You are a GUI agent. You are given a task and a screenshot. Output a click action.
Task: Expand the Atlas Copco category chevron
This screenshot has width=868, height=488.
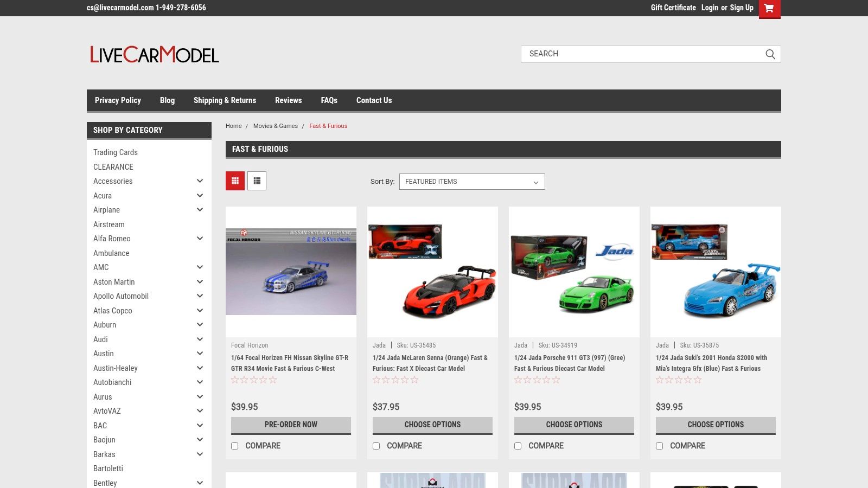tap(200, 311)
